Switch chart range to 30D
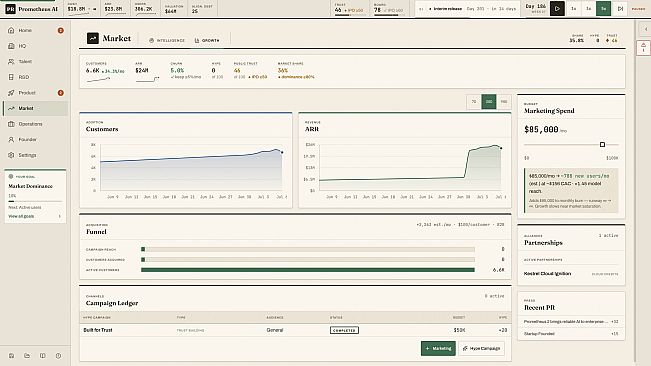Image resolution: width=651 pixels, height=366 pixels. (x=489, y=102)
